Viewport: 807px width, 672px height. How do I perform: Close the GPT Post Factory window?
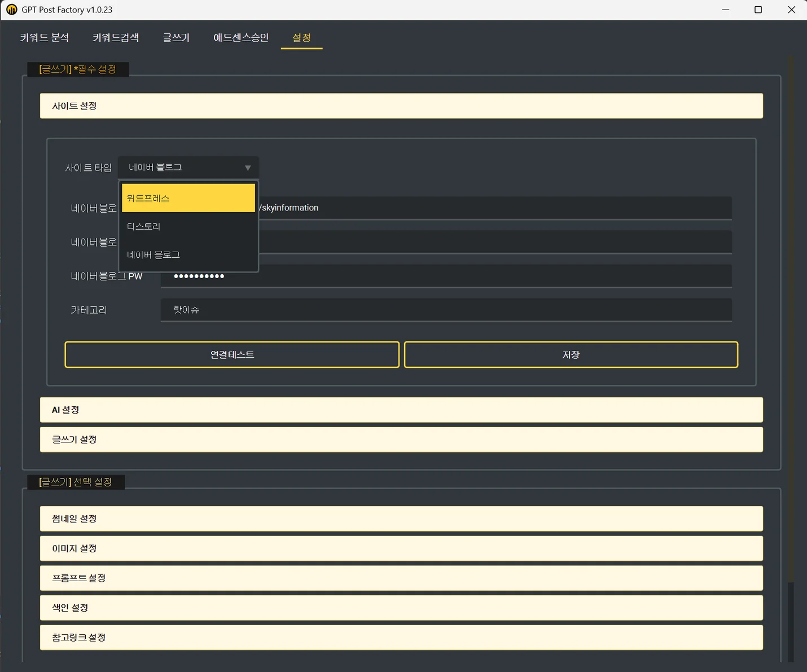click(x=791, y=10)
